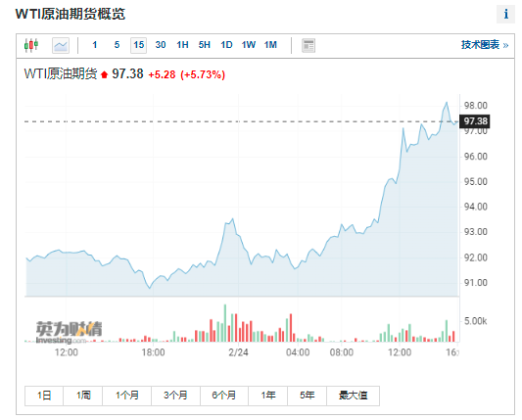The width and height of the screenshot is (522, 420).
Task: Select the 最大值 range tab
Action: (353, 396)
